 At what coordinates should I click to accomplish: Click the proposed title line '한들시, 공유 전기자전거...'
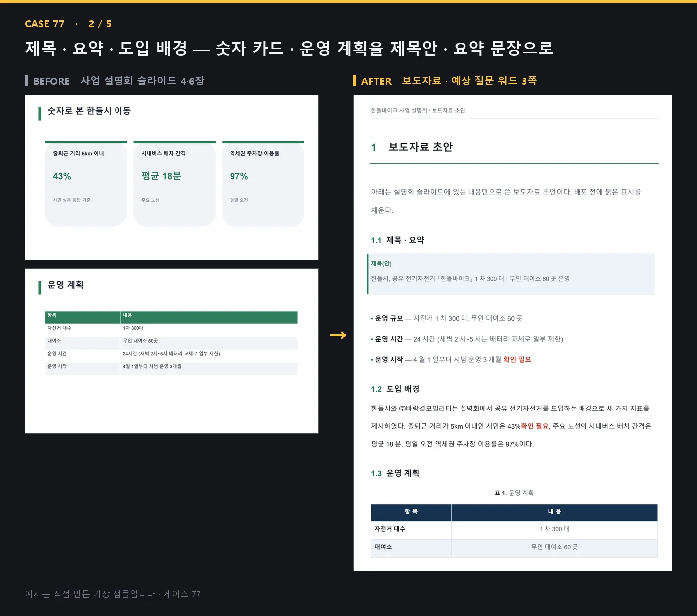[x=470, y=279]
